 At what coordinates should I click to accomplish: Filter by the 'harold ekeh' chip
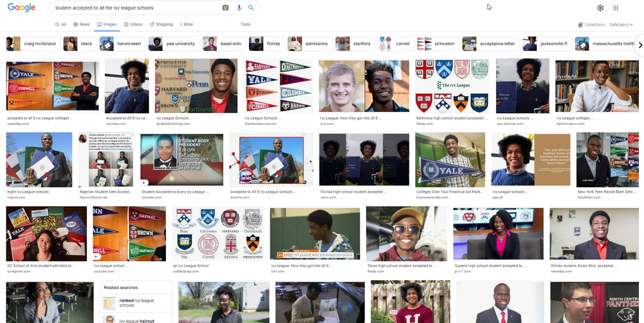pos(123,43)
